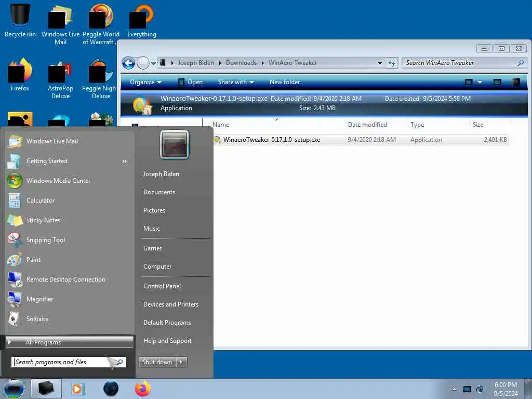Image resolution: width=532 pixels, height=399 pixels.
Task: Click the Downloads breadcrumb
Action: (x=241, y=63)
